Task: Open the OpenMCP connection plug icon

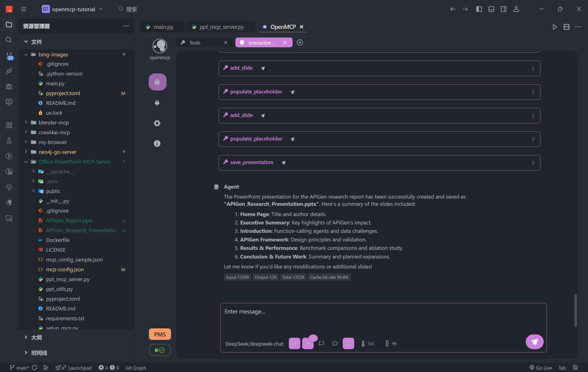Action: (157, 103)
